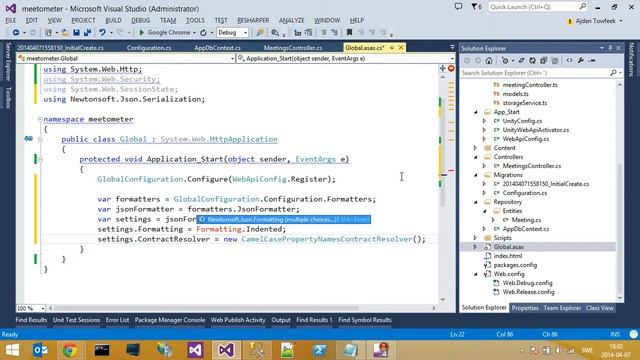
Task: Collapse the Migrations folder
Action: point(476,175)
